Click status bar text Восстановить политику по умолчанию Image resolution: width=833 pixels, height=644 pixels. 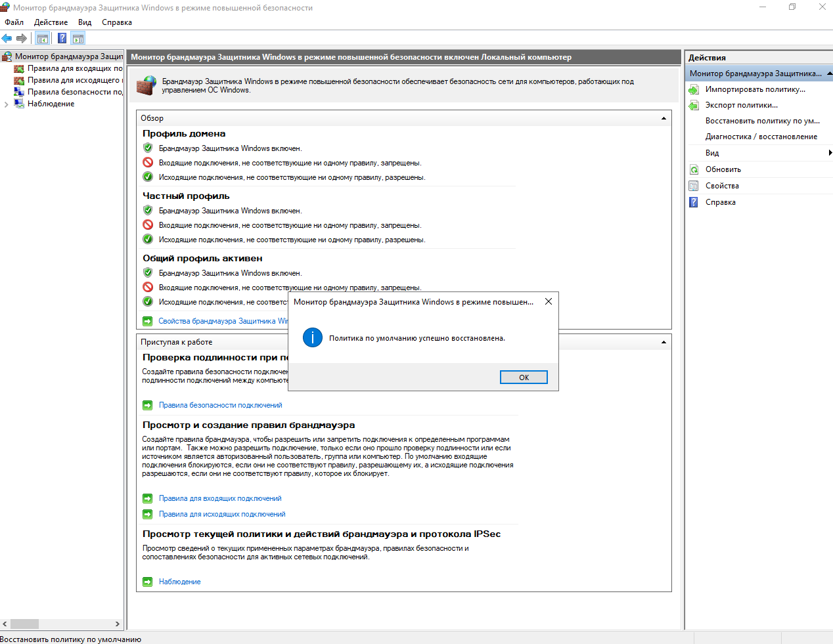71,639
